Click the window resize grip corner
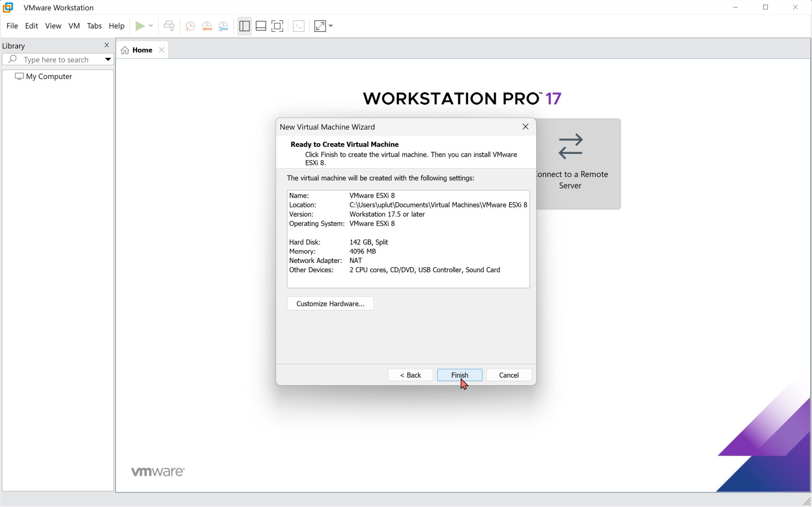The width and height of the screenshot is (812, 507). coord(806,502)
